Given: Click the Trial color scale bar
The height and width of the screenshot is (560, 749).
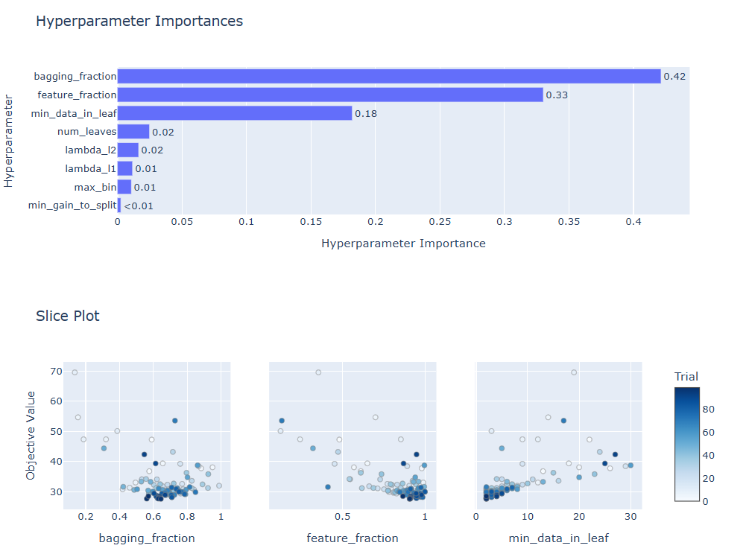Looking at the screenshot, I should 686,444.
